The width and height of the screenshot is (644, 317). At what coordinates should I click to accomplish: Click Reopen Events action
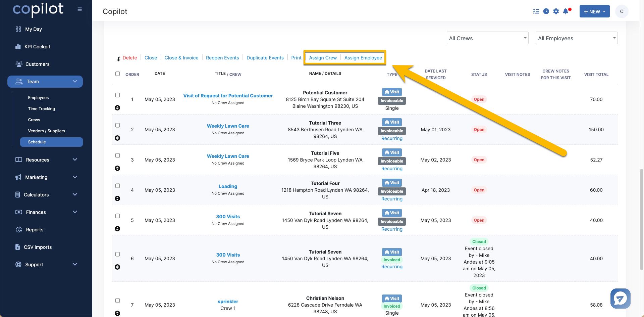pyautogui.click(x=222, y=58)
